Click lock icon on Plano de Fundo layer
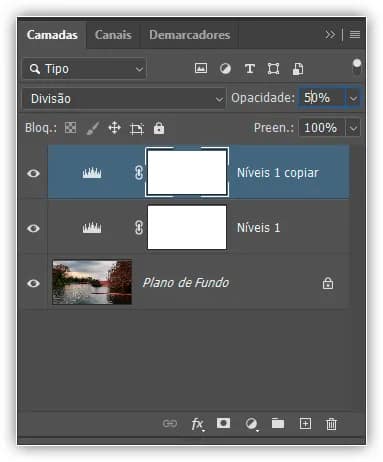 (328, 283)
